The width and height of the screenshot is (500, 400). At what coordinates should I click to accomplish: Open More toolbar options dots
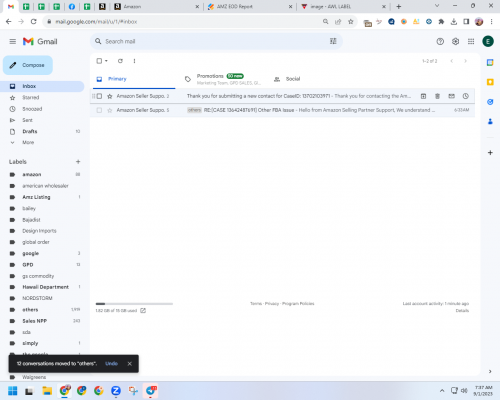pos(134,61)
